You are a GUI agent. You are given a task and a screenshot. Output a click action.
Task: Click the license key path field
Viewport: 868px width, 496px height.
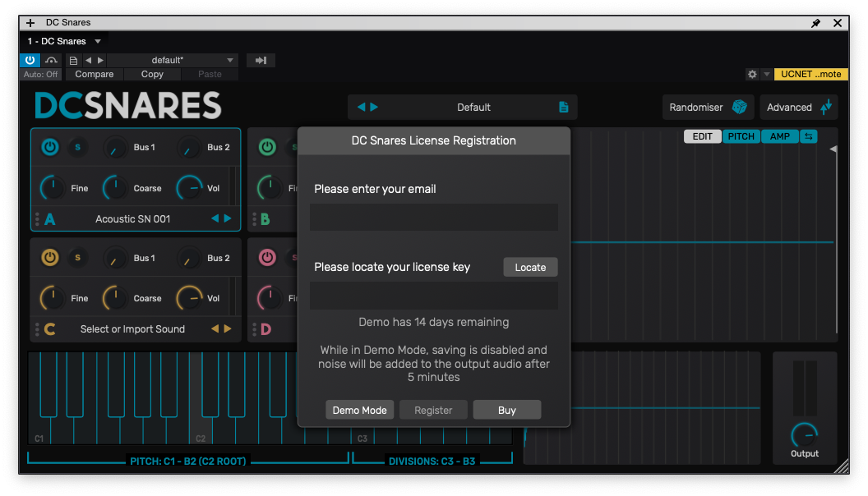click(x=433, y=296)
